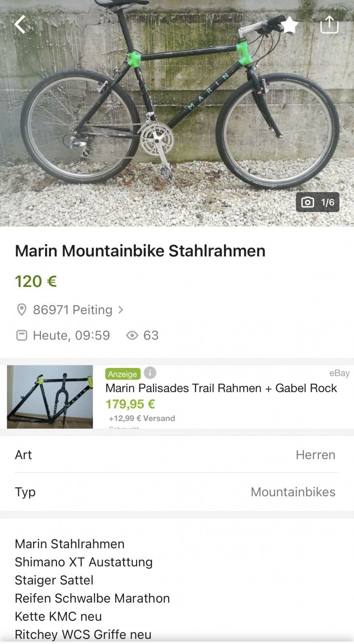Select the Art Herren row
354x644 pixels.
click(x=177, y=454)
